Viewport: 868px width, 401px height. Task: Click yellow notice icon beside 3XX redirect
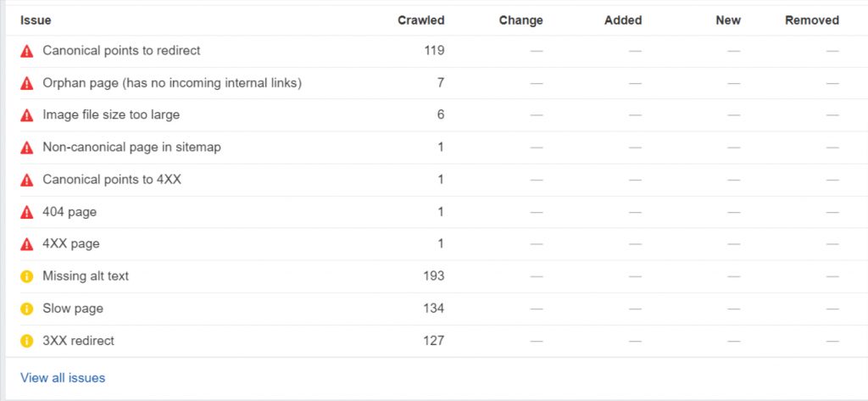(x=27, y=341)
